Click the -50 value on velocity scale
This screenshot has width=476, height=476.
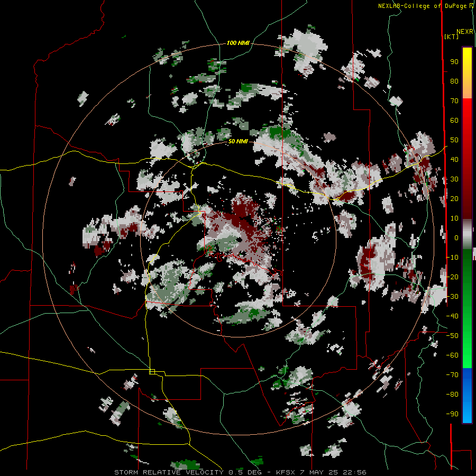[452, 336]
